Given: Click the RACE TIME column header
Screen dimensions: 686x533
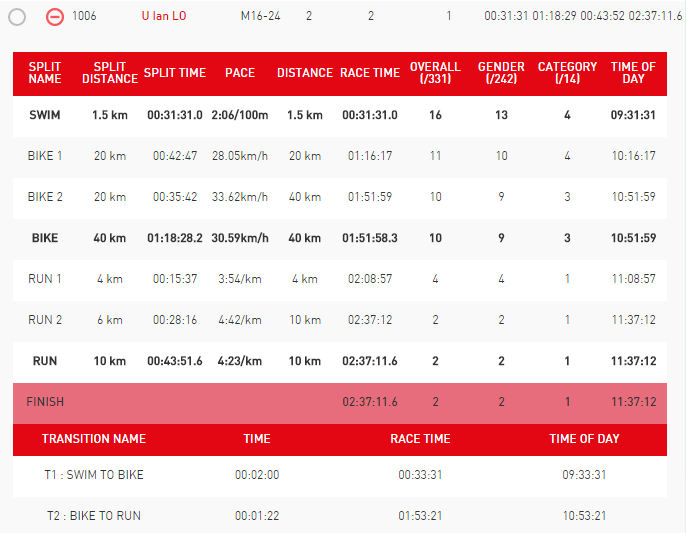Looking at the screenshot, I should tap(370, 73).
